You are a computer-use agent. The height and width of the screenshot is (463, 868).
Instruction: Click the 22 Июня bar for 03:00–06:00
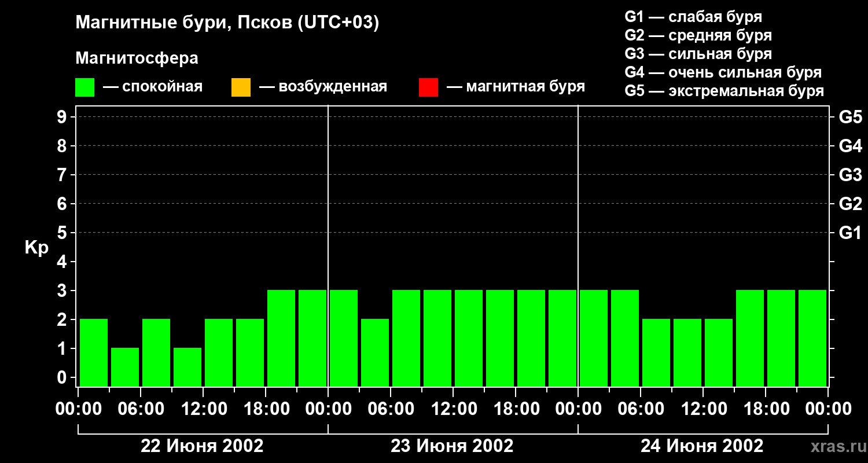tap(125, 367)
